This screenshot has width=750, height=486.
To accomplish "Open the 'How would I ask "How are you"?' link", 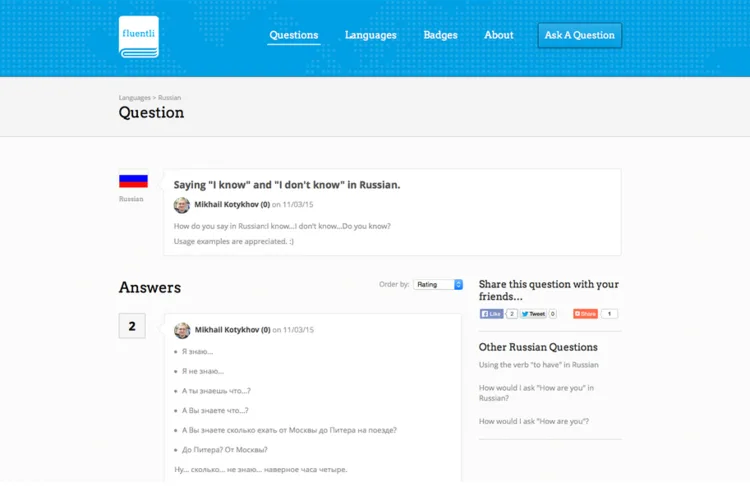I will coord(534,421).
